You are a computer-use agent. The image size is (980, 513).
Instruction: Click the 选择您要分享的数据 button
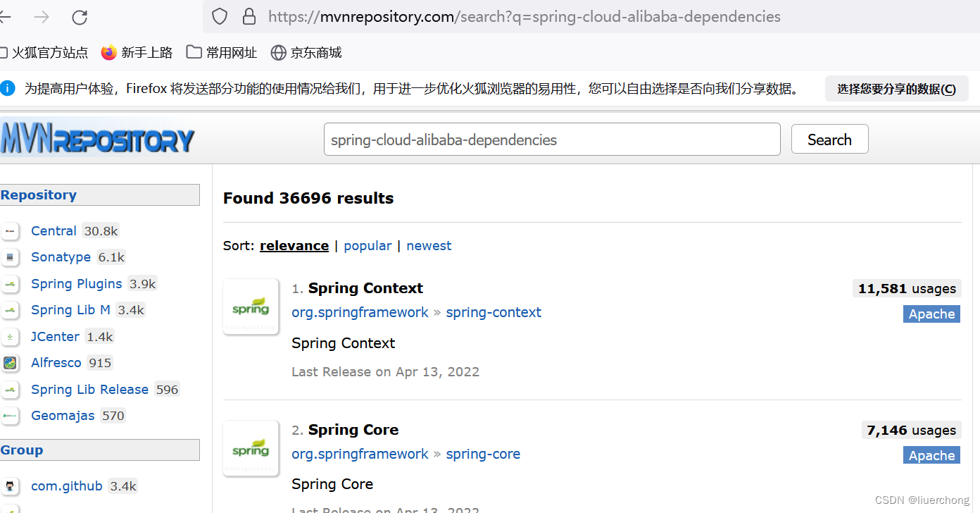896,89
